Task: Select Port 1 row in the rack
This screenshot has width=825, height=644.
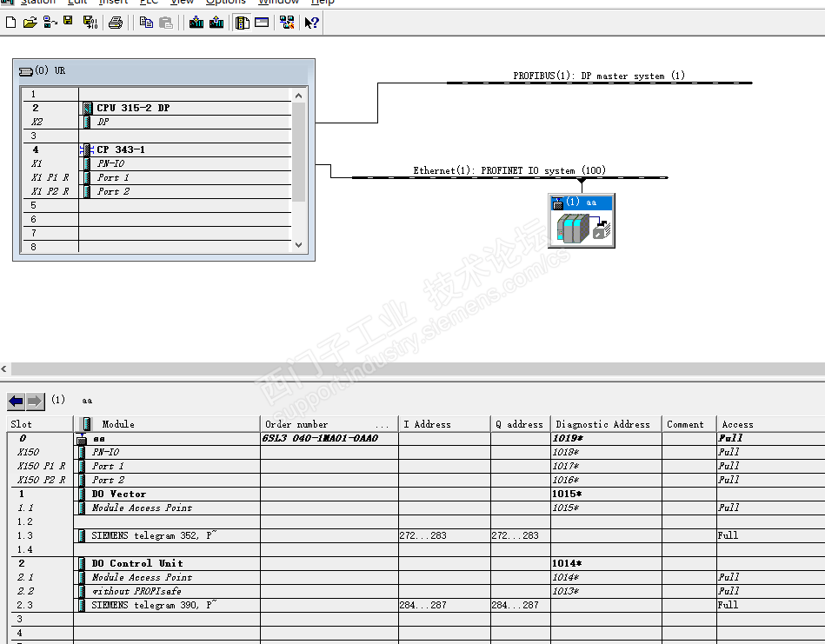Action: (x=158, y=178)
